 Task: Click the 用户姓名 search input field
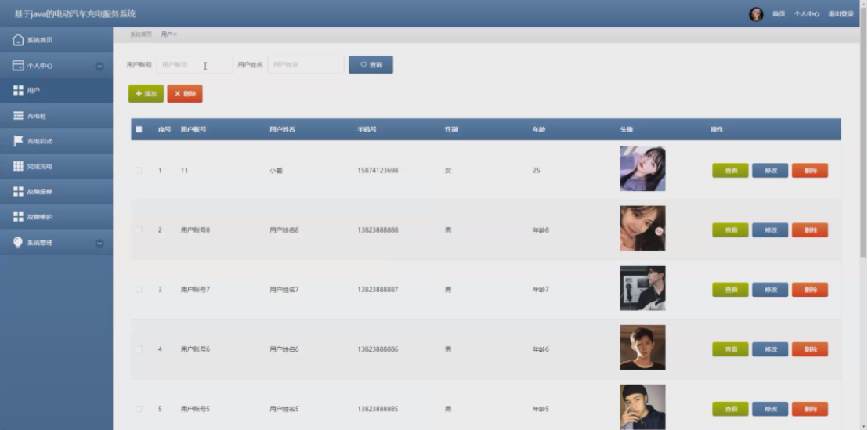click(x=306, y=65)
